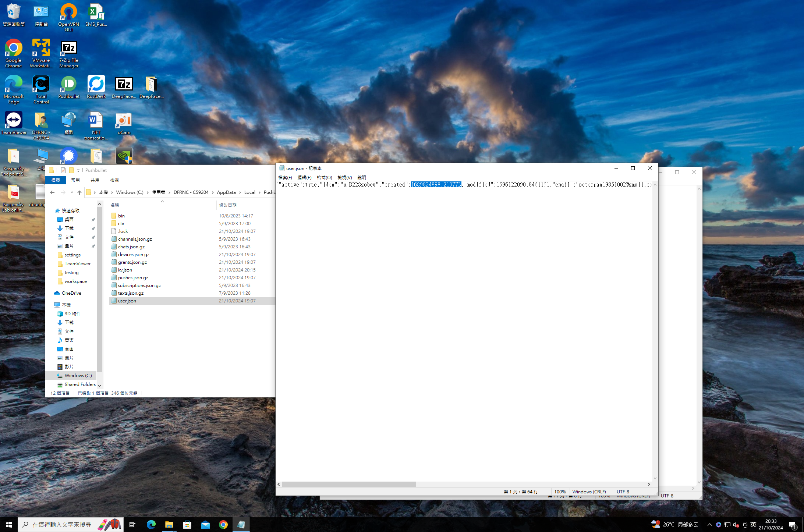The image size is (804, 532).
Task: Expand Windows (C:) breadcrumb chevron
Action: [x=148, y=192]
